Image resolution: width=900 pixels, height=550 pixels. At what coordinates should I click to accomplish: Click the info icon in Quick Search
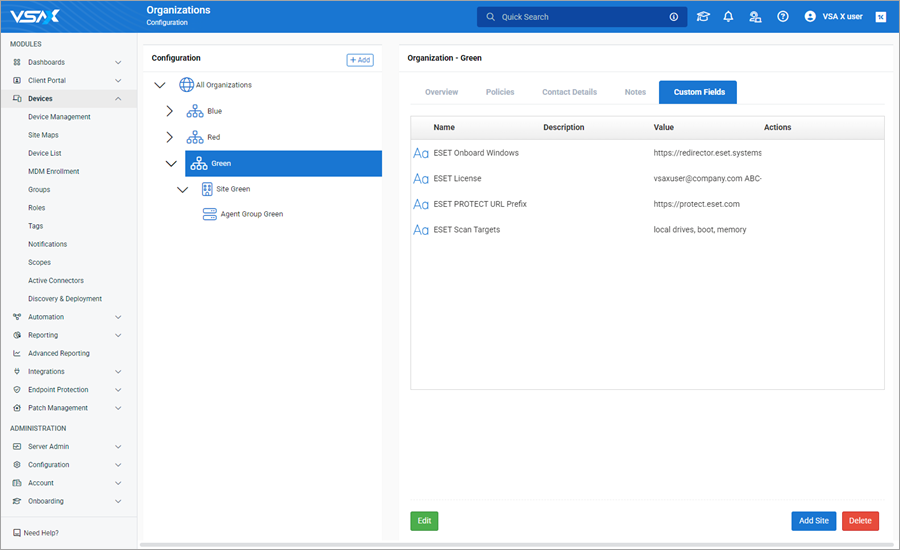tap(673, 17)
